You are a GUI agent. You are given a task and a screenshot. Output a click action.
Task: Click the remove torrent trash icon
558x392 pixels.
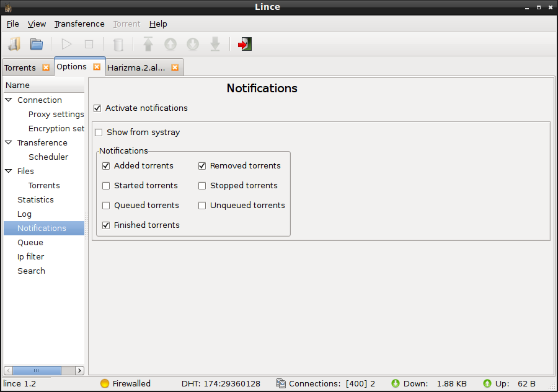118,45
